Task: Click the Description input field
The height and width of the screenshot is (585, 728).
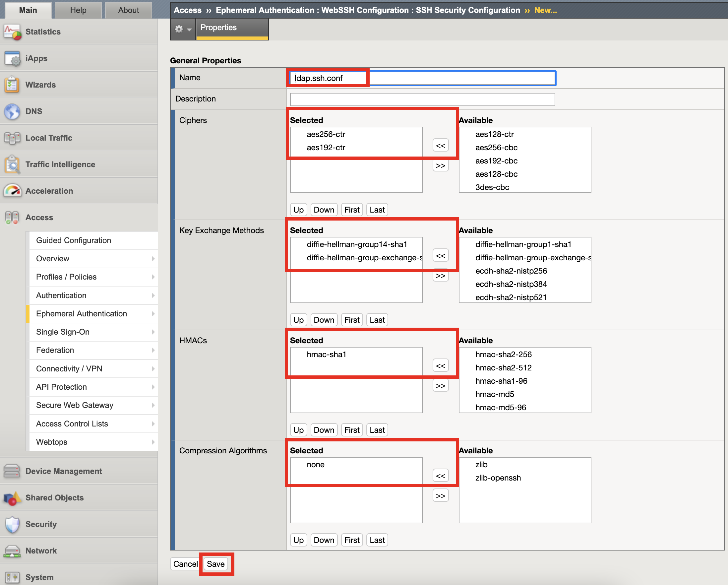Action: pyautogui.click(x=422, y=99)
